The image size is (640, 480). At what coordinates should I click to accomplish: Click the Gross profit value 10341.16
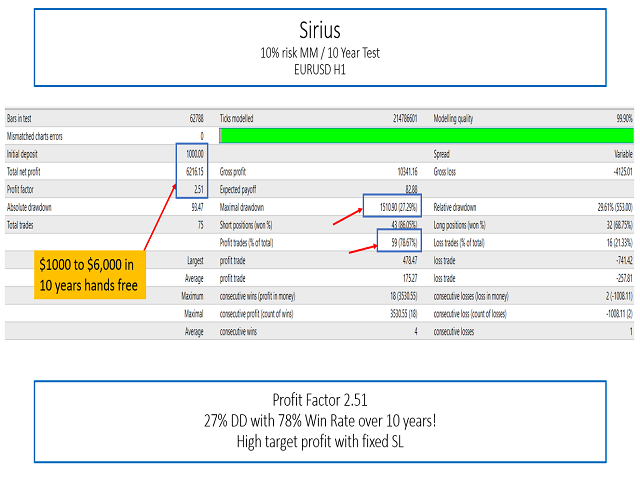click(398, 172)
